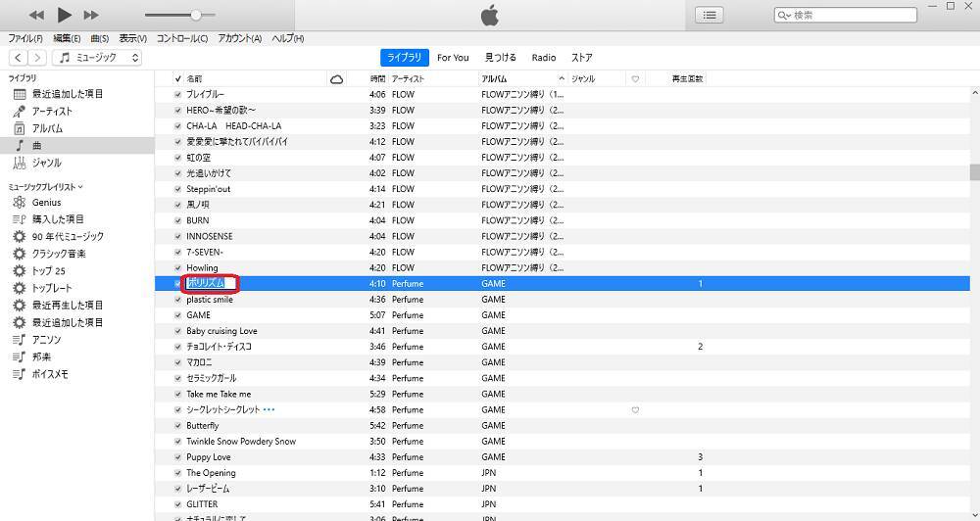Open the ファイル menu
The height and width of the screenshot is (521, 980).
click(x=24, y=38)
